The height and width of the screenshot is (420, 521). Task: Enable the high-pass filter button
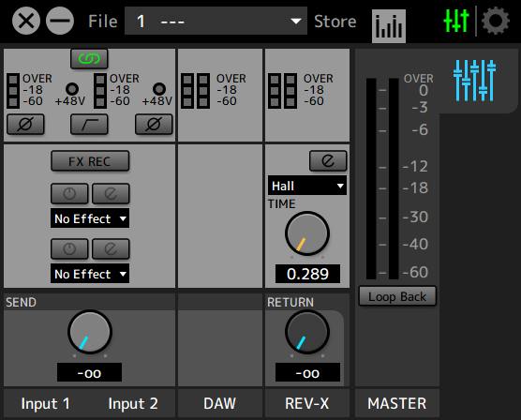[89, 125]
